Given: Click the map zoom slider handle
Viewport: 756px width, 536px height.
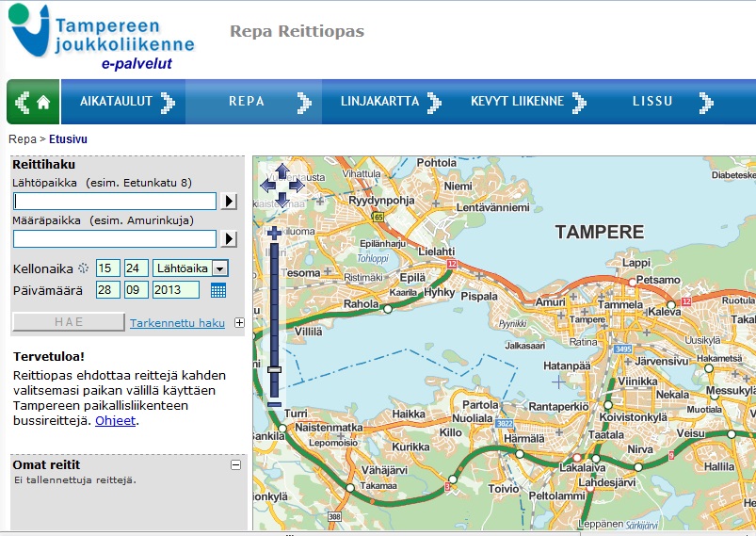Looking at the screenshot, I should (x=274, y=370).
